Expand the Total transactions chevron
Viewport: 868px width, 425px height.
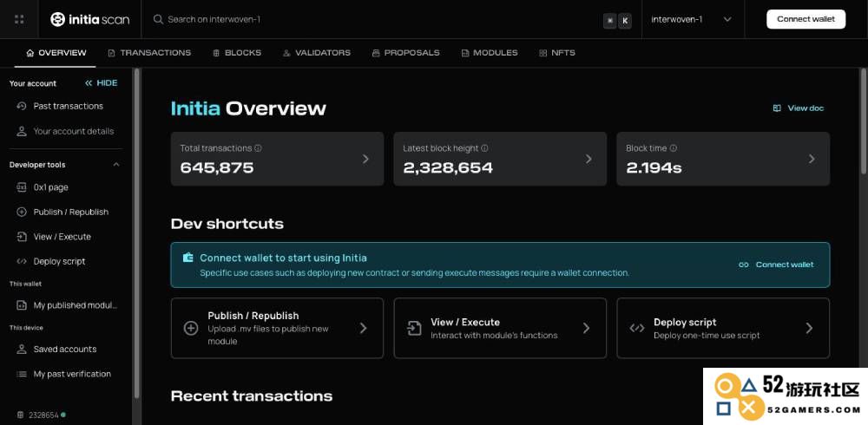point(365,159)
